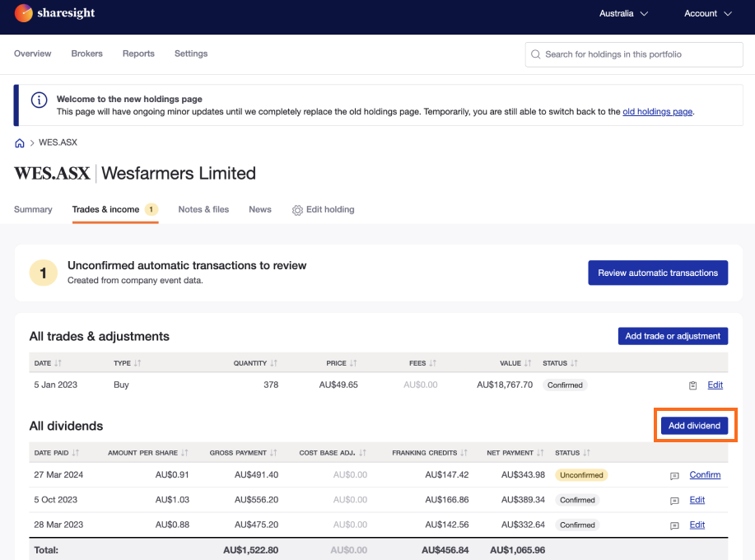Open the Settings menu item
This screenshot has height=560, width=755.
(x=191, y=54)
